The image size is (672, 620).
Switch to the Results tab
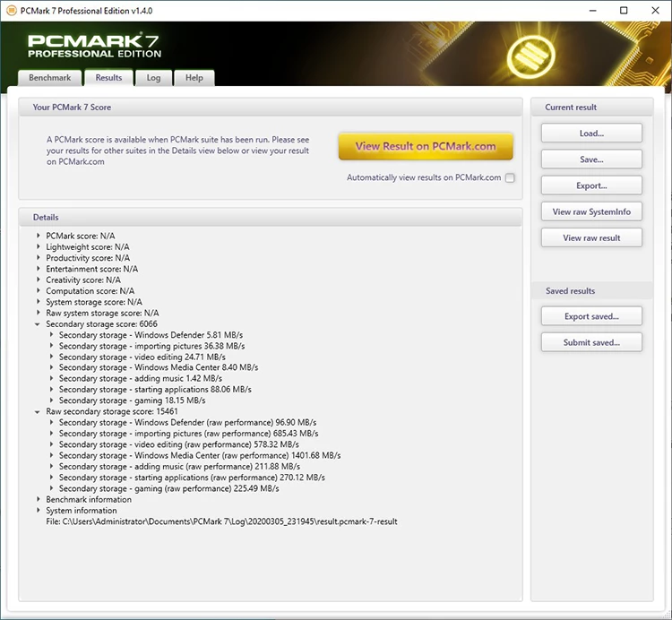click(x=108, y=78)
